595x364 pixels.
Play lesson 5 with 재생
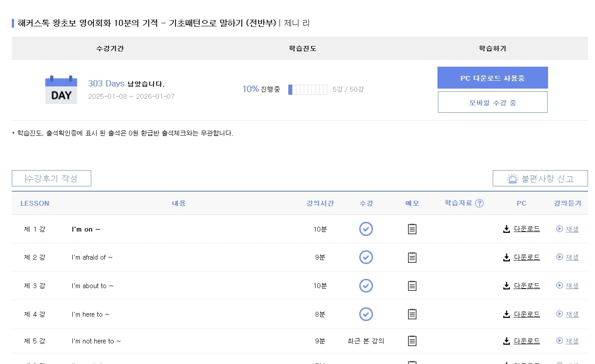(567, 341)
